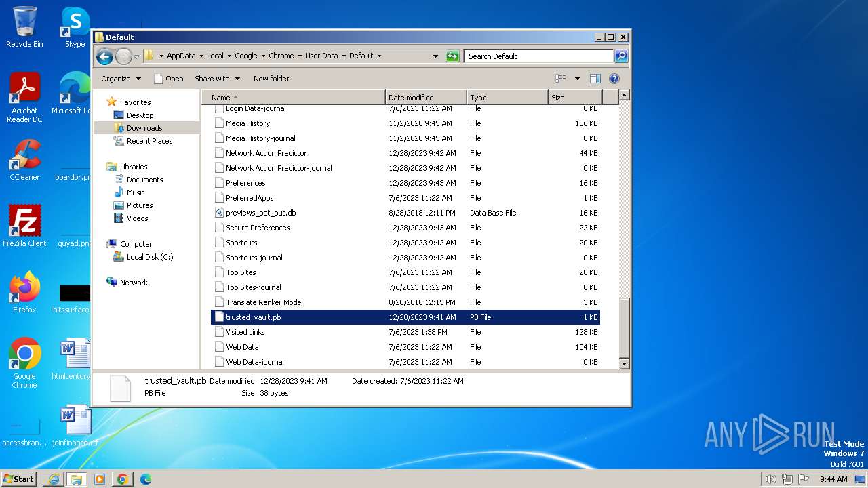Select the Top Sites file

241,272
